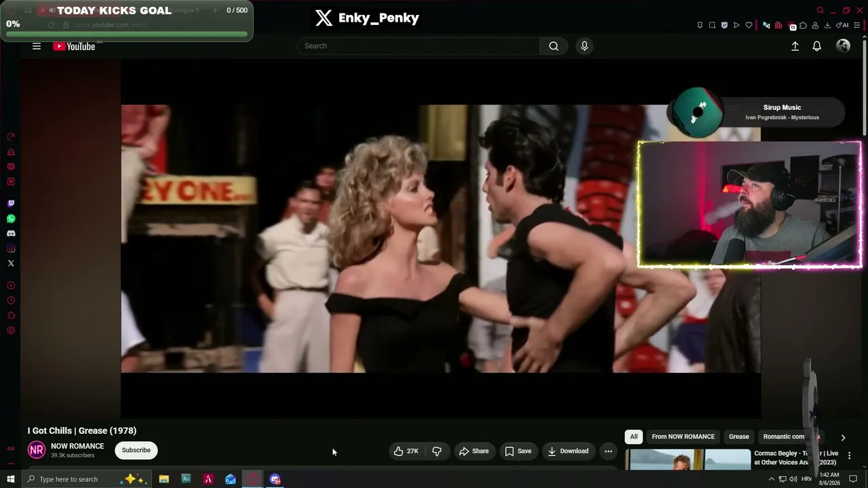Open WhatsApp in the browser sidebar
This screenshot has height=488, width=868.
tap(11, 218)
